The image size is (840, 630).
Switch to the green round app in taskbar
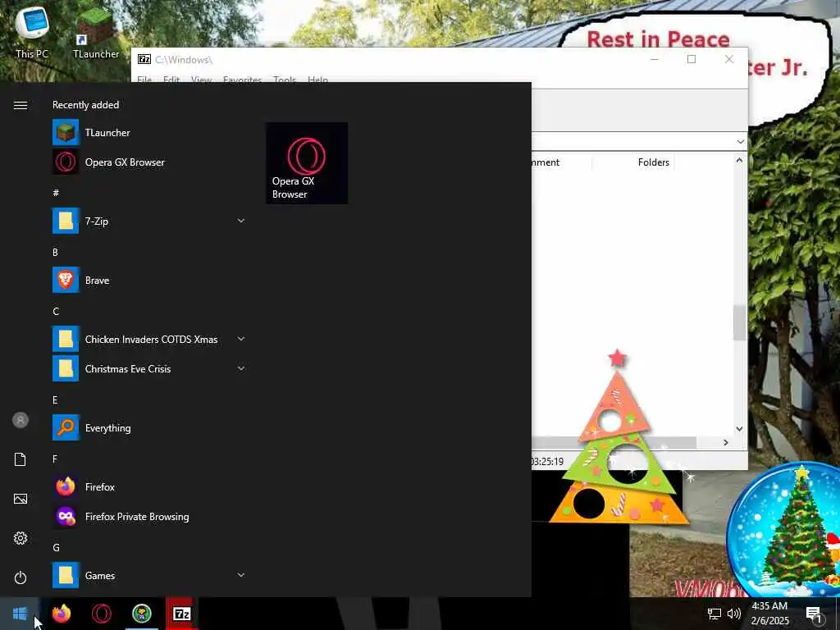pos(142,614)
